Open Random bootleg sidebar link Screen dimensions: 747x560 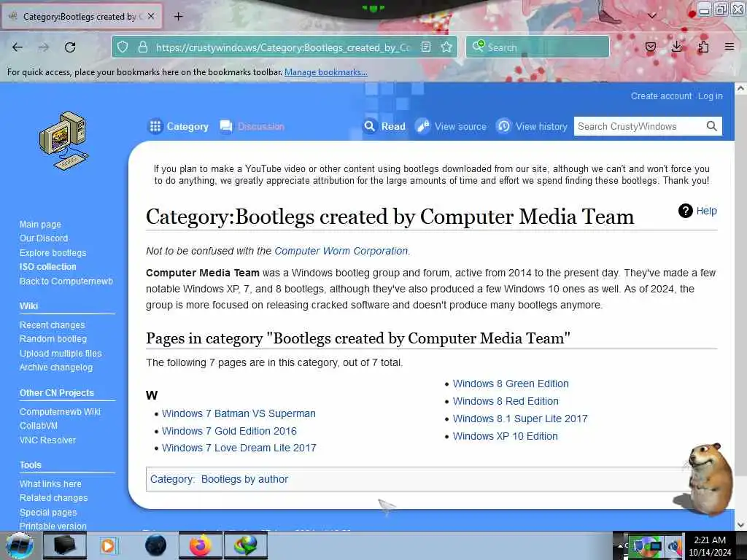pyautogui.click(x=53, y=339)
